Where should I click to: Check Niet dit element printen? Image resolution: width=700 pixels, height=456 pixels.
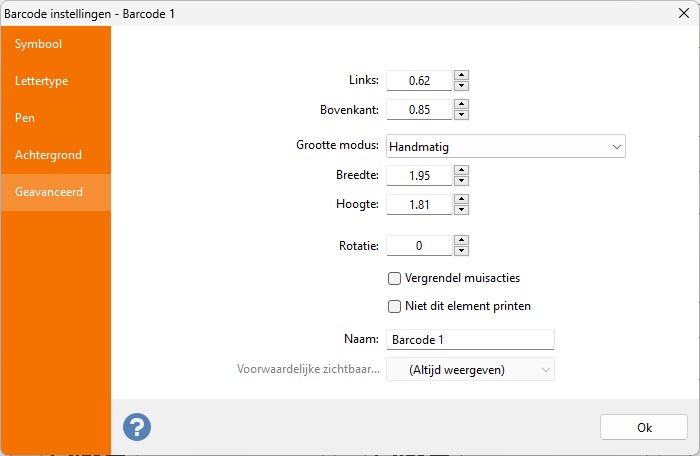tap(394, 306)
